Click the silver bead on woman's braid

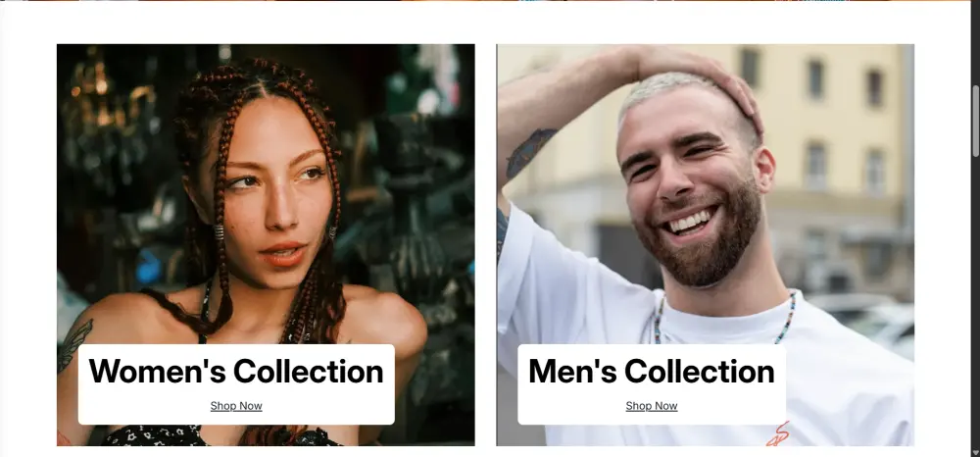(219, 232)
